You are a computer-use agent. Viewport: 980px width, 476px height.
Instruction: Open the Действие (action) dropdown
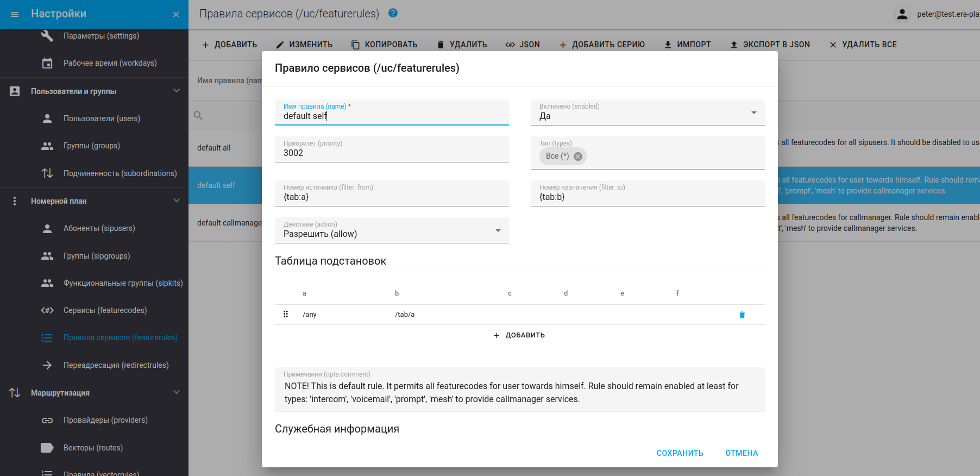(391, 230)
